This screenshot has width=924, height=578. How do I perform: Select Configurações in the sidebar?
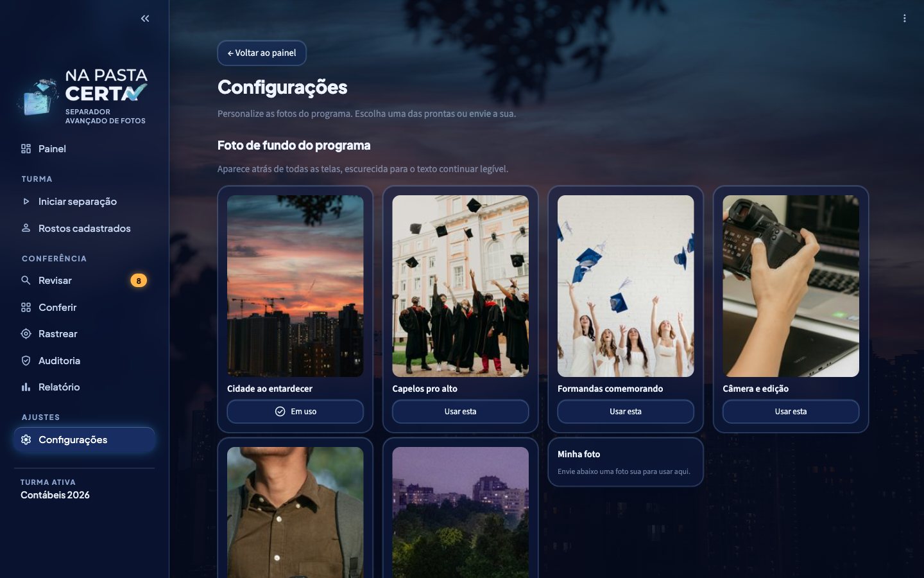[84, 440]
